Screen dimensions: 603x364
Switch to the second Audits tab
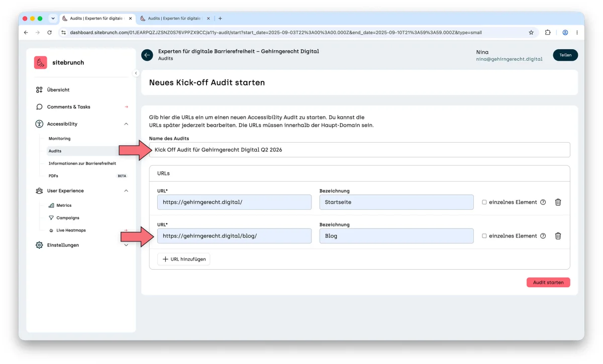pos(174,19)
